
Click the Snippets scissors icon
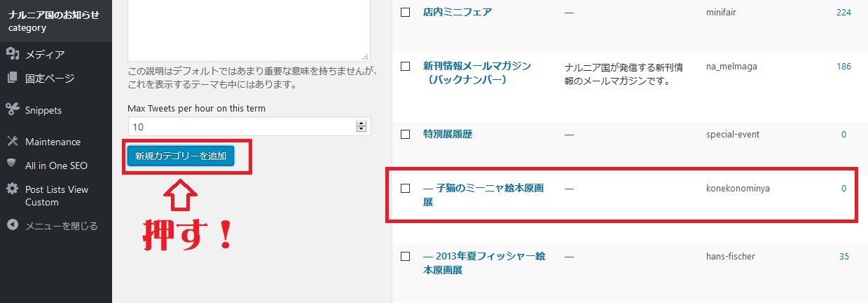(x=12, y=109)
